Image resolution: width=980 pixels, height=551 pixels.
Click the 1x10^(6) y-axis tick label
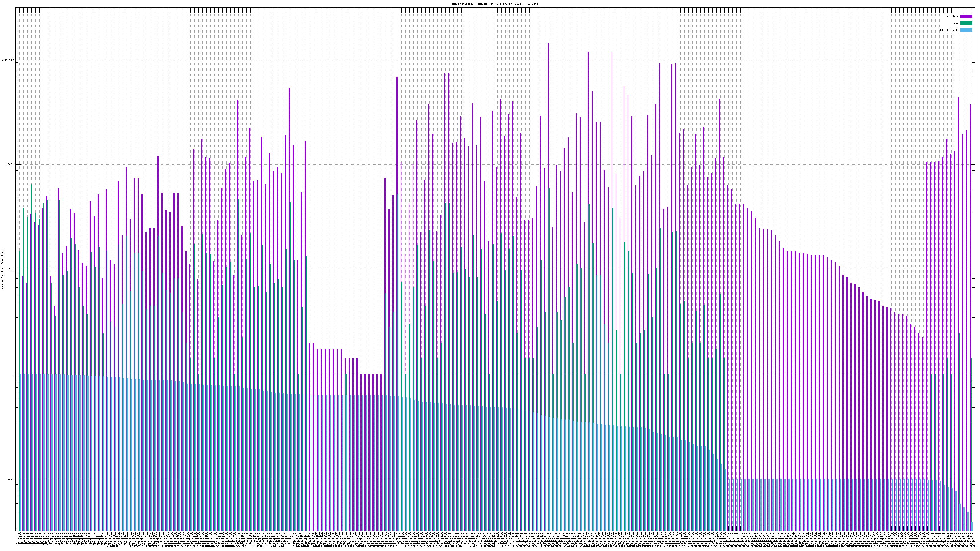click(8, 60)
